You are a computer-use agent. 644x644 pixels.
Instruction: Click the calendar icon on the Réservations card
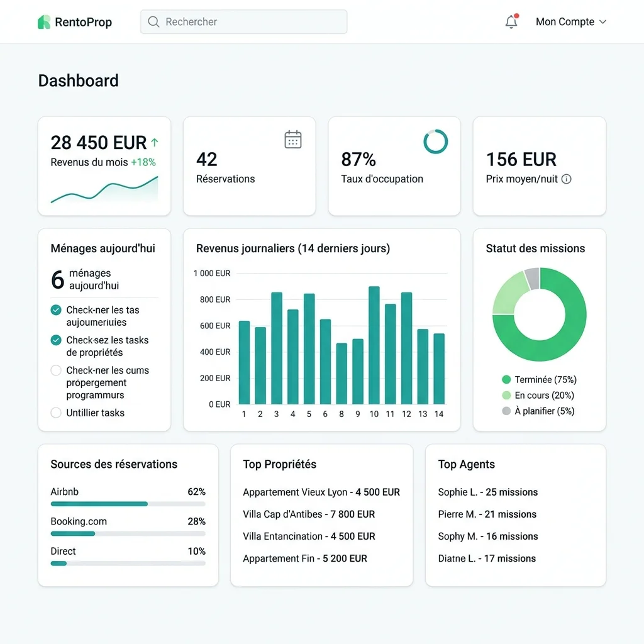point(293,139)
